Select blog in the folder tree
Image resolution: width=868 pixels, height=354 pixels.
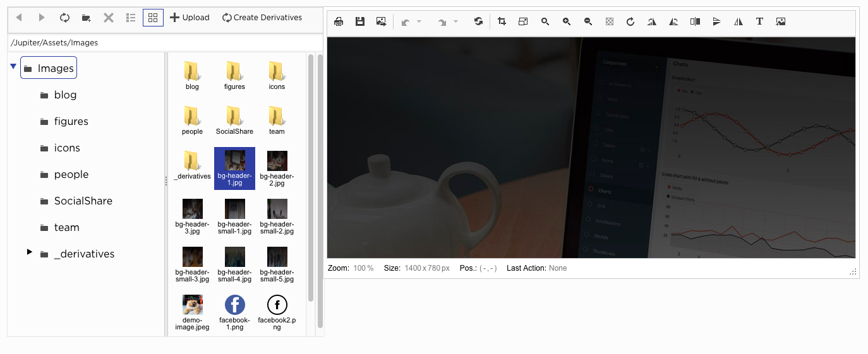click(58, 95)
